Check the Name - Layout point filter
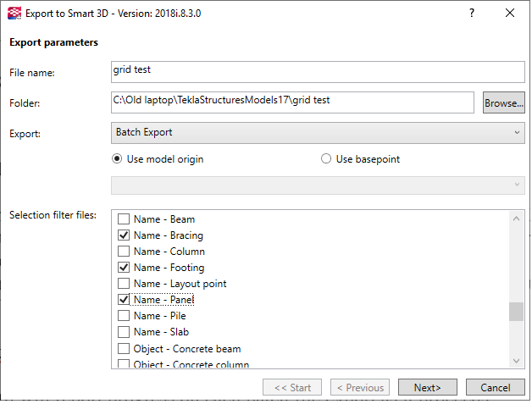 coord(124,284)
